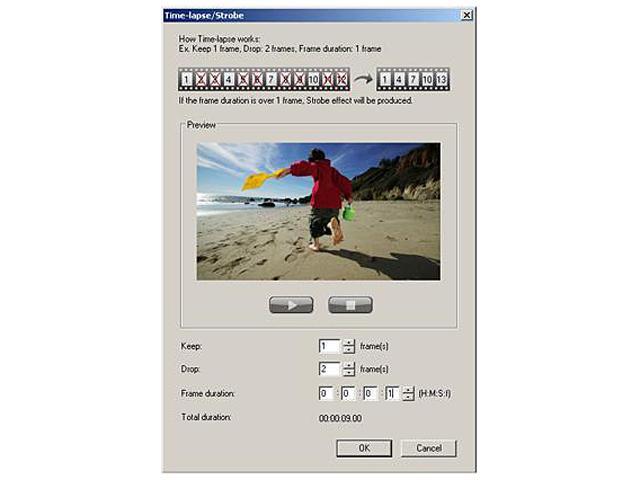
Task: Select the frames field in Frame duration
Action: (390, 394)
